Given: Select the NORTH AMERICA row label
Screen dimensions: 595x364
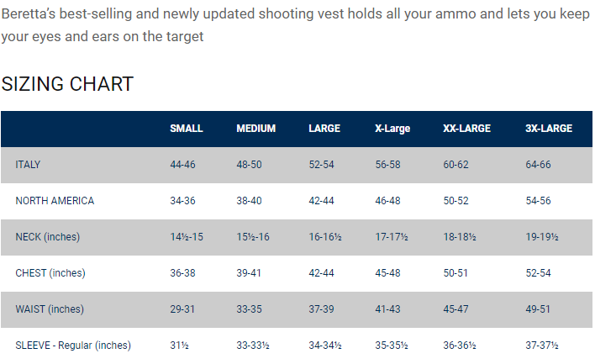Looking at the screenshot, I should point(55,201).
